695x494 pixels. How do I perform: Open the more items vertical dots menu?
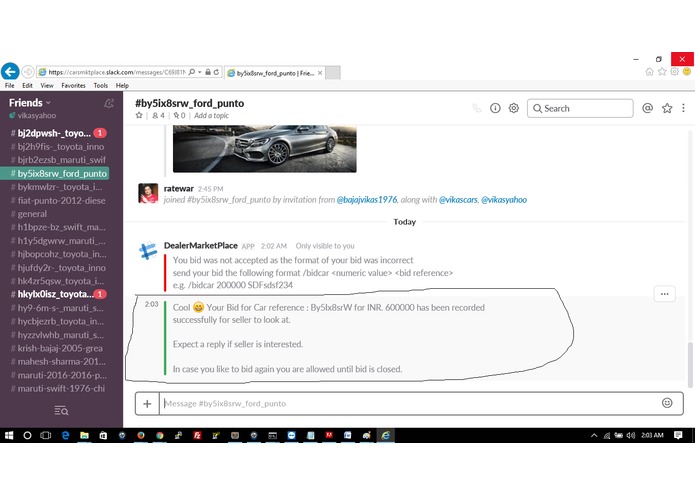coord(683,108)
